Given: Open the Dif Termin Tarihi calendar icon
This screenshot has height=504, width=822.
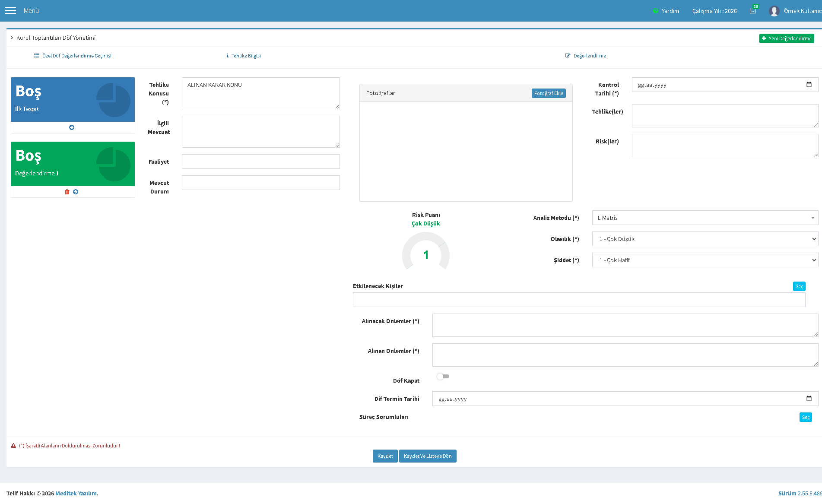Looking at the screenshot, I should (809, 399).
